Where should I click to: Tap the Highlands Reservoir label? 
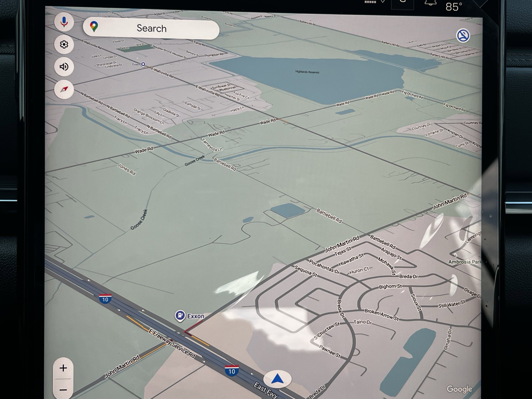coord(307,72)
